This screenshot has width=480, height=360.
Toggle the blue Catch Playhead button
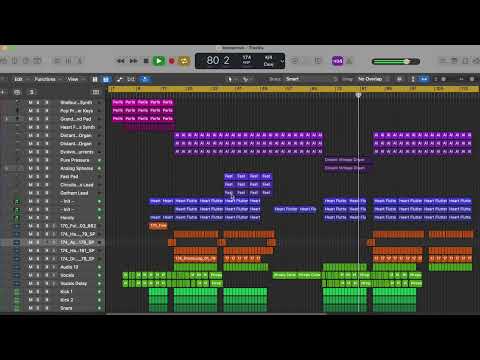pos(145,79)
